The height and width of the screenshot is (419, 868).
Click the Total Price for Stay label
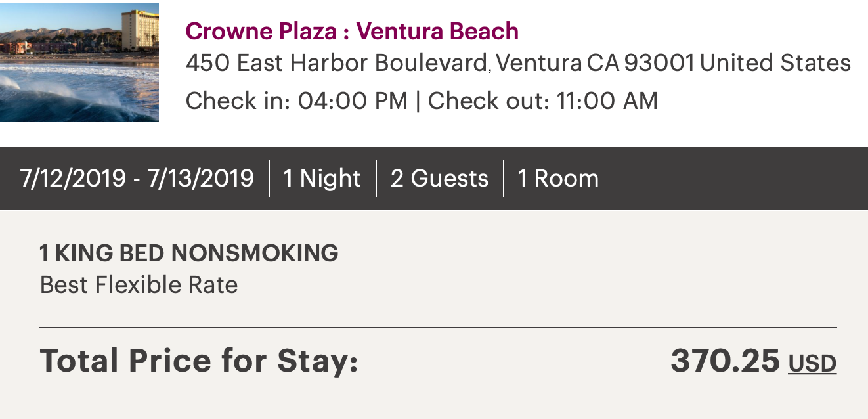point(199,361)
